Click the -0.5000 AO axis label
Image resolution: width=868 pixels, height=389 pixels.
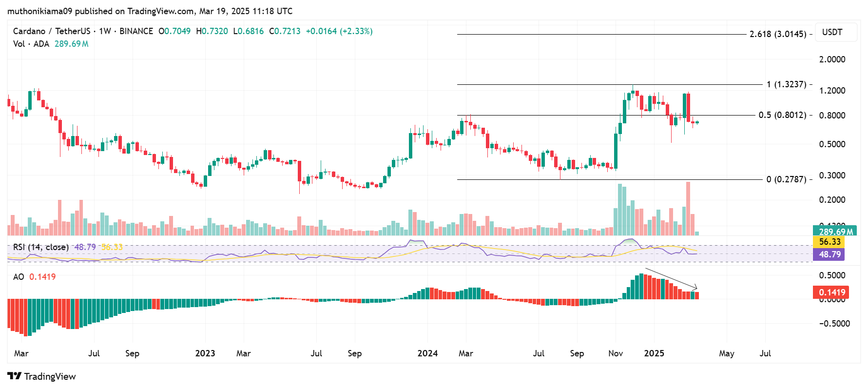pyautogui.click(x=834, y=324)
